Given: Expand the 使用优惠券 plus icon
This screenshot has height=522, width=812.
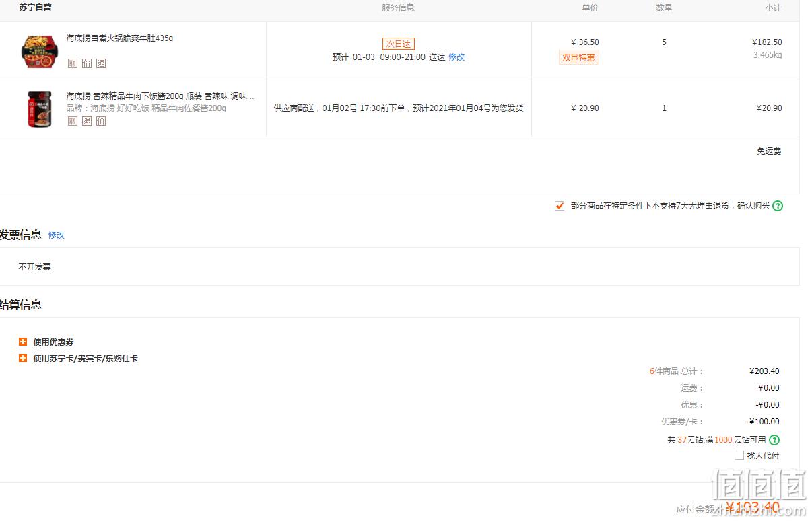Looking at the screenshot, I should (23, 342).
